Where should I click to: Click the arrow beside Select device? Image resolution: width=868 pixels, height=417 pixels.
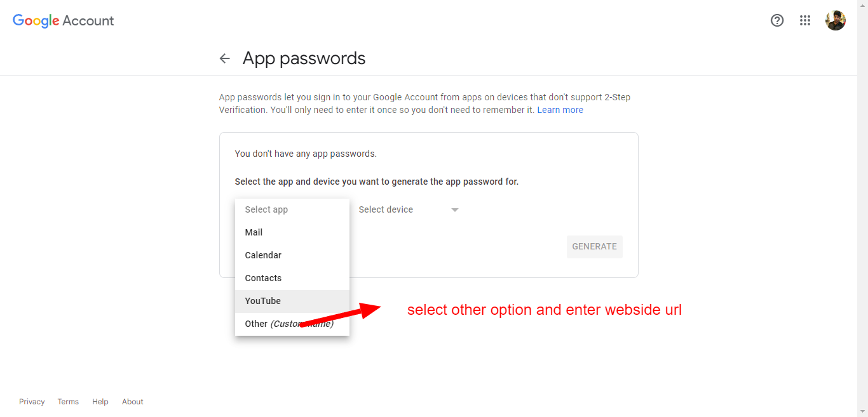pyautogui.click(x=455, y=210)
